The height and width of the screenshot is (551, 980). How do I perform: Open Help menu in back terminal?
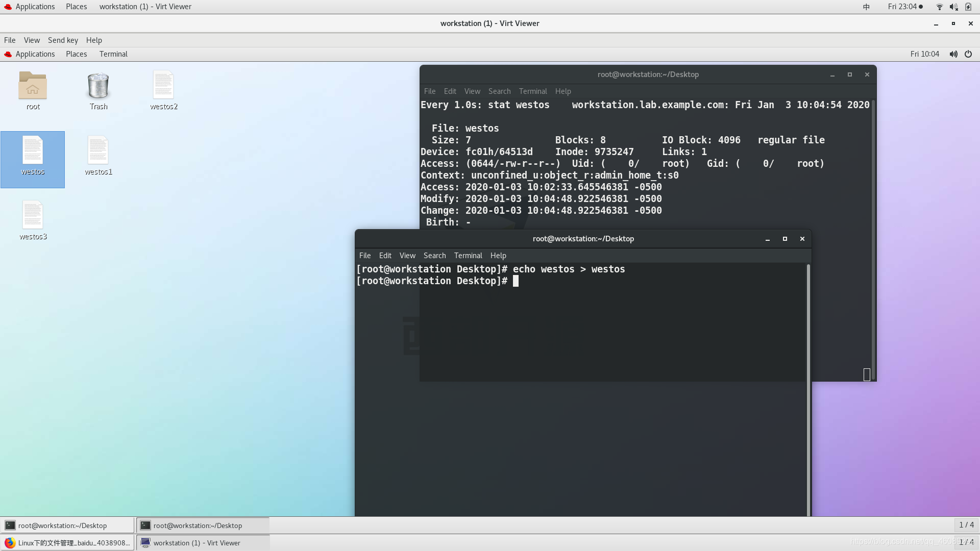(x=563, y=91)
